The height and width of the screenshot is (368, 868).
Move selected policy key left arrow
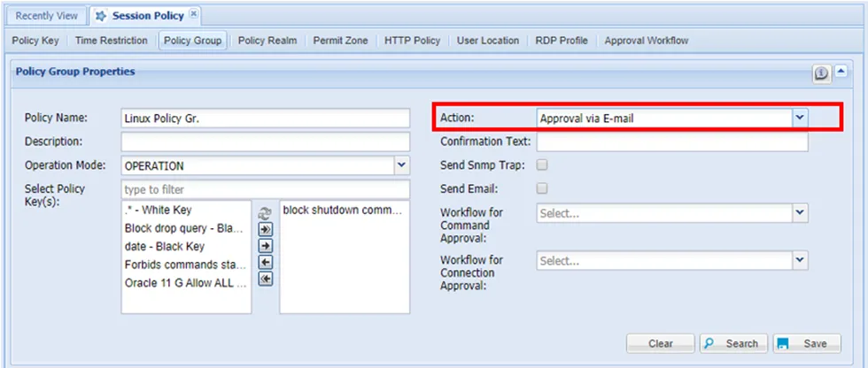point(266,263)
